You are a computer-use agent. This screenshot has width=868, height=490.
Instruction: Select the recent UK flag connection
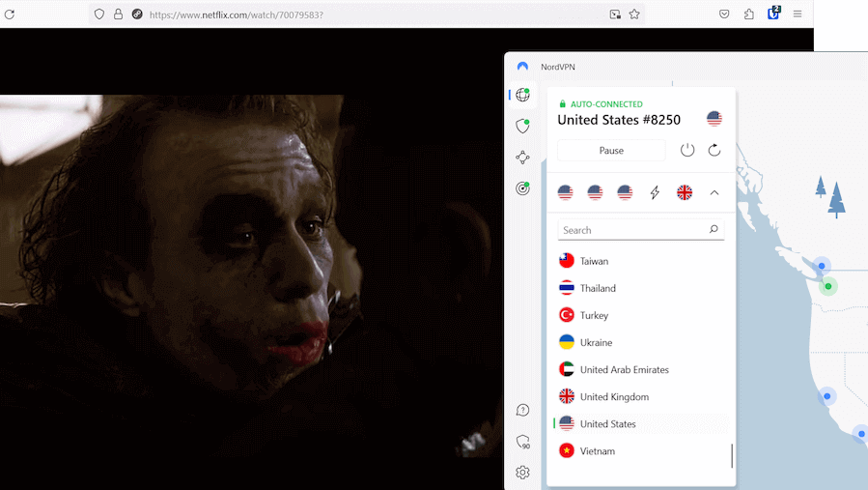[x=685, y=192]
